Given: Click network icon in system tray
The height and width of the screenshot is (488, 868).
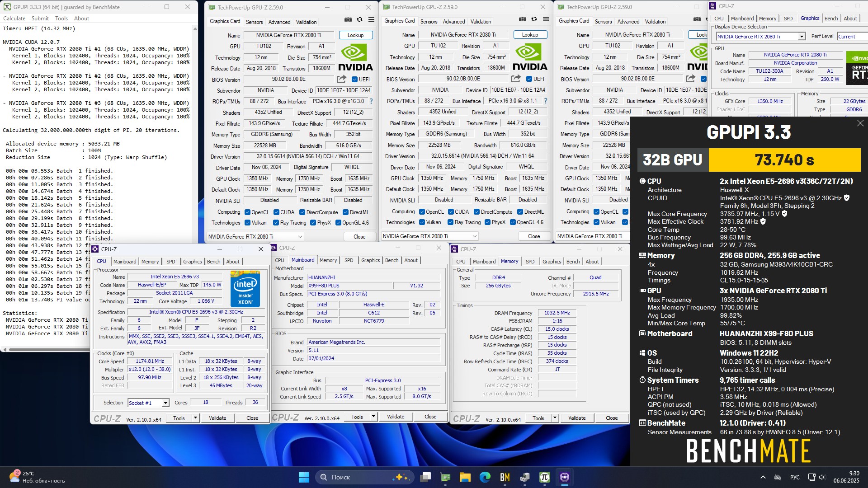Looking at the screenshot, I should [811, 477].
